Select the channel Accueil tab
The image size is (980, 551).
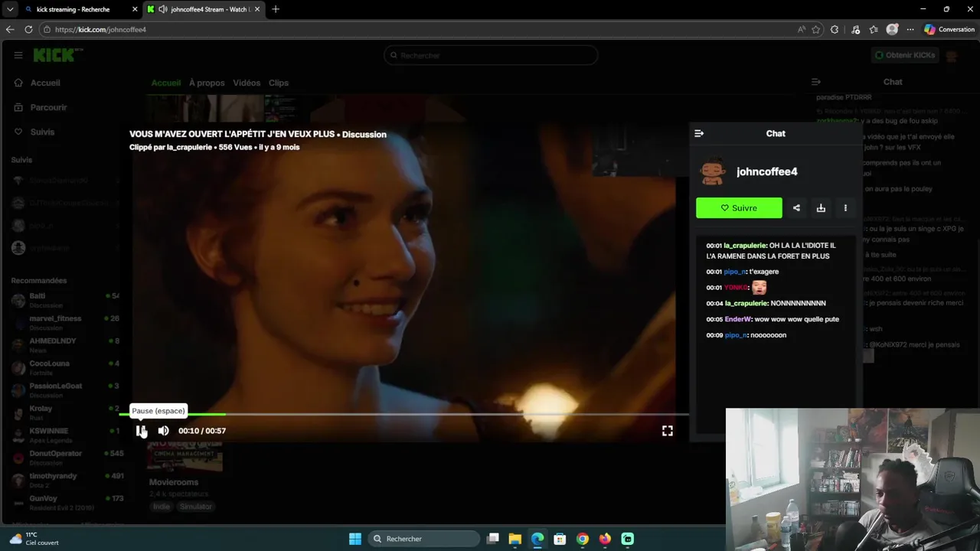coord(166,83)
